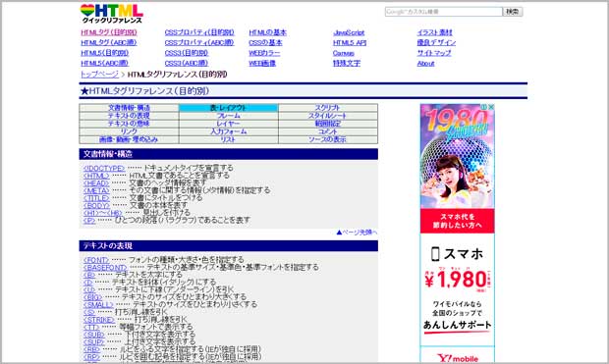Open the <SMALL> tag reference
Viewport: 609px width, 364px height.
point(98,304)
